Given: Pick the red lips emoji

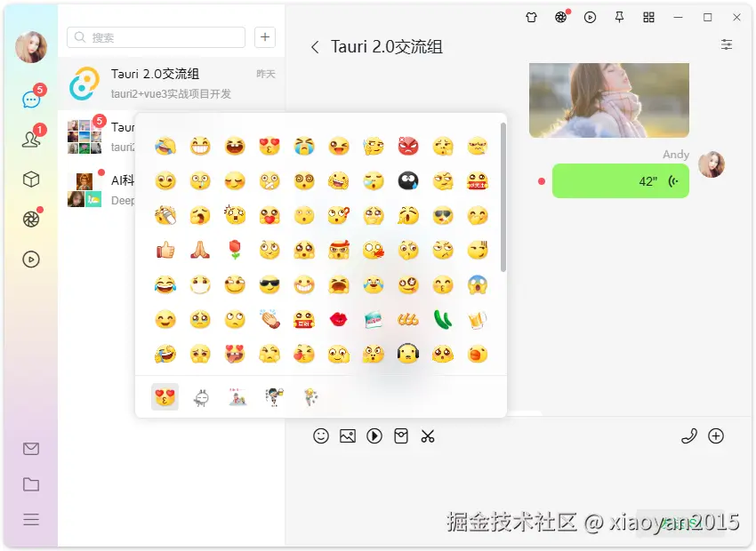Looking at the screenshot, I should click(339, 319).
